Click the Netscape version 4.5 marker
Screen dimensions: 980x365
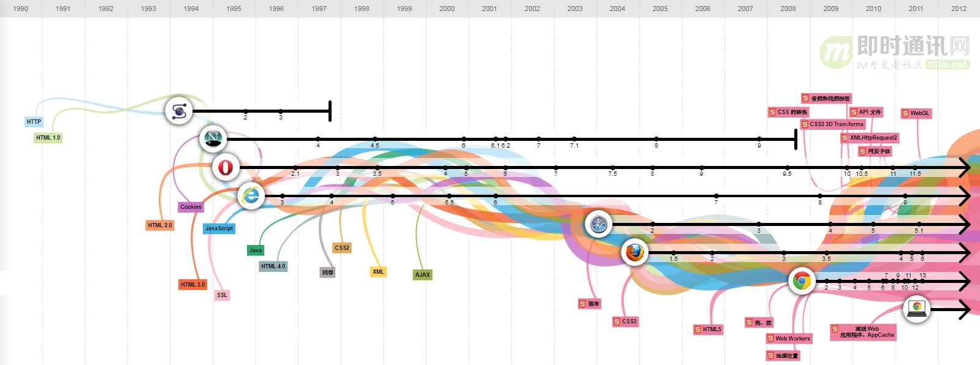click(x=375, y=139)
